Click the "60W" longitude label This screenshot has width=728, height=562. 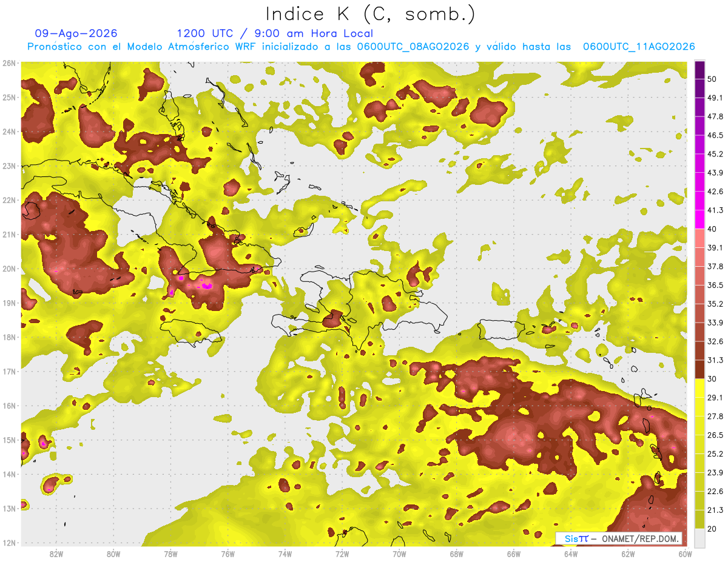click(685, 554)
